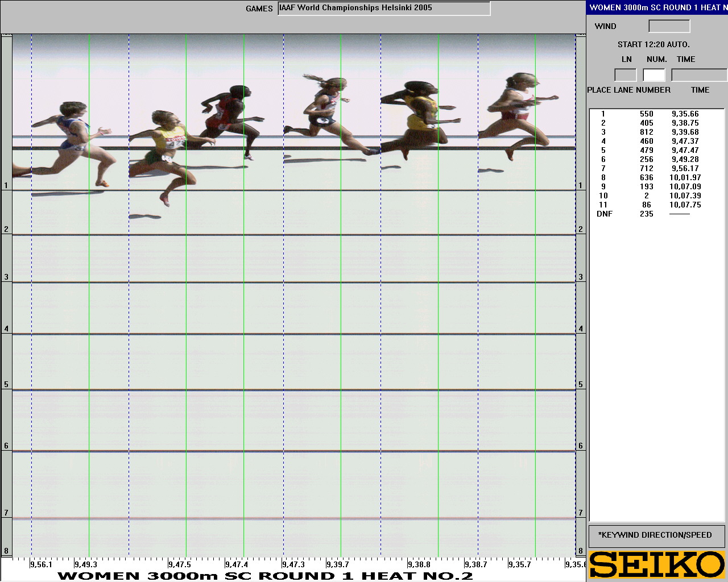Click lane 8 marker on left edge
The image size is (728, 582).
[x=6, y=550]
